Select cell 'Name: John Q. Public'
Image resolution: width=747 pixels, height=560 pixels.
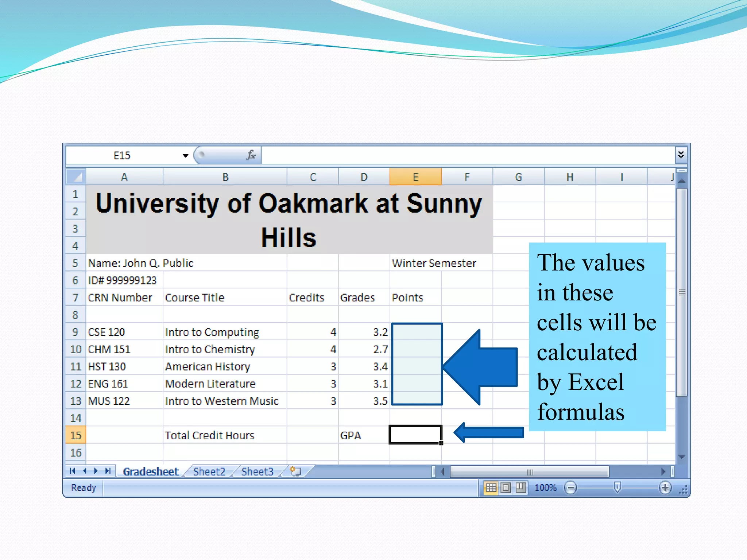click(141, 263)
